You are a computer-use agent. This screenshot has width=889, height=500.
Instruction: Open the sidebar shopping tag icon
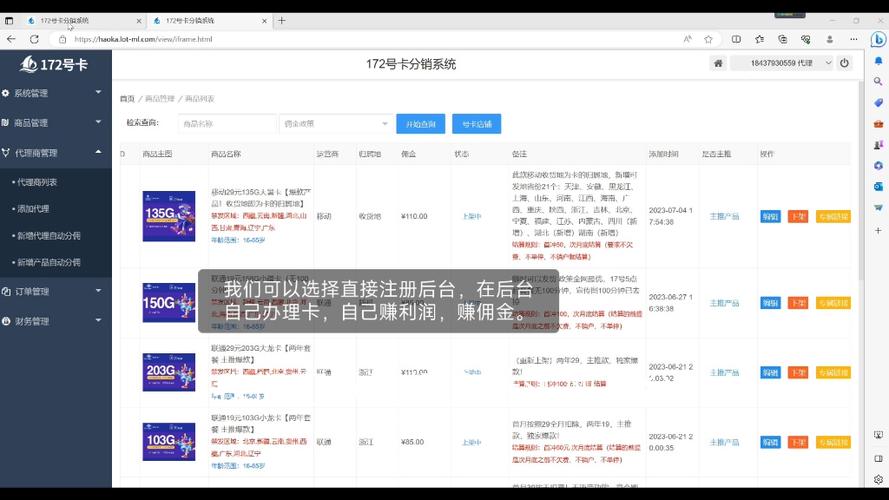pos(878,103)
